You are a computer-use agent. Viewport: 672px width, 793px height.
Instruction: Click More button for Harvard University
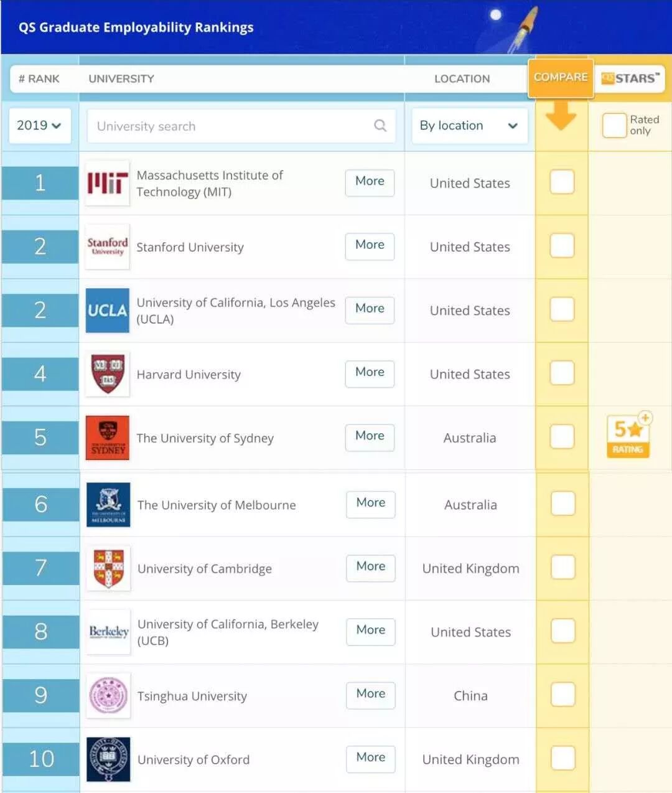coord(370,373)
